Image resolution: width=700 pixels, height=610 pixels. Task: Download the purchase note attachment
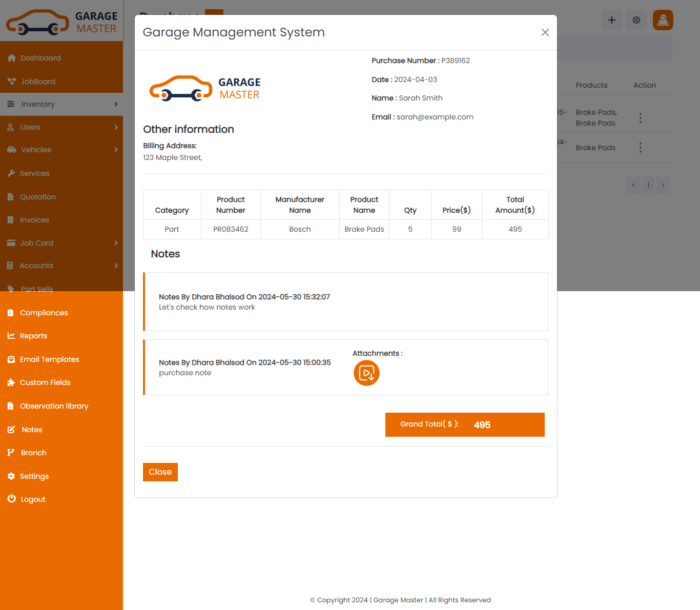coord(366,373)
